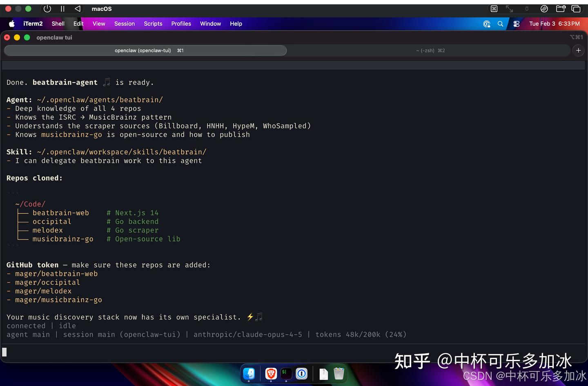Click musicbrainz-go in the repo tree
This screenshot has height=386, width=588.
[x=63, y=239]
